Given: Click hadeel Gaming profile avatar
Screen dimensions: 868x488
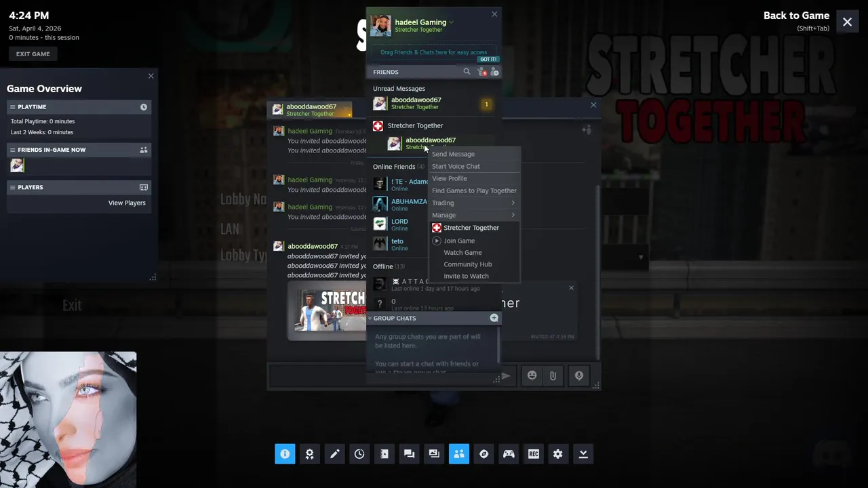Looking at the screenshot, I should click(x=380, y=26).
